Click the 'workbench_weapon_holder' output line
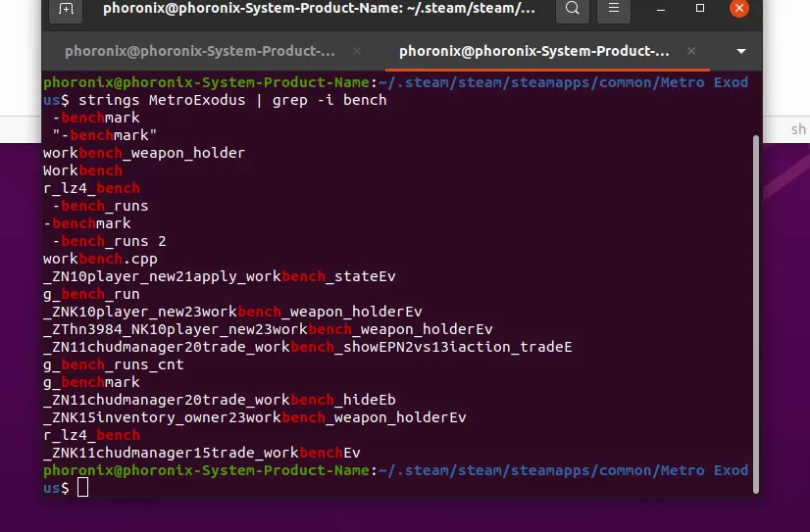 tap(144, 153)
